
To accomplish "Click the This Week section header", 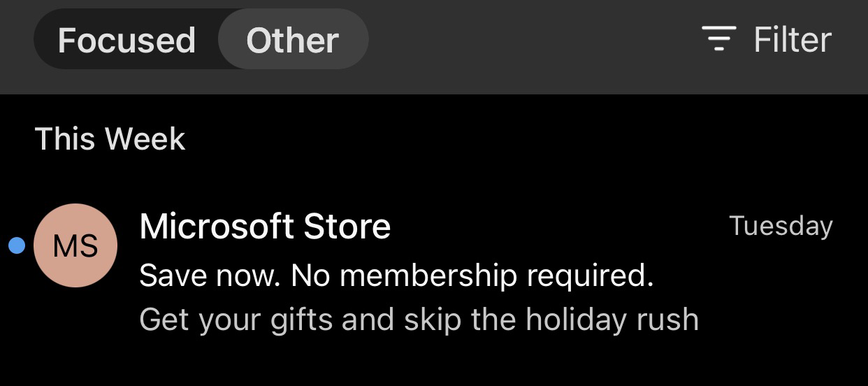I will click(110, 138).
